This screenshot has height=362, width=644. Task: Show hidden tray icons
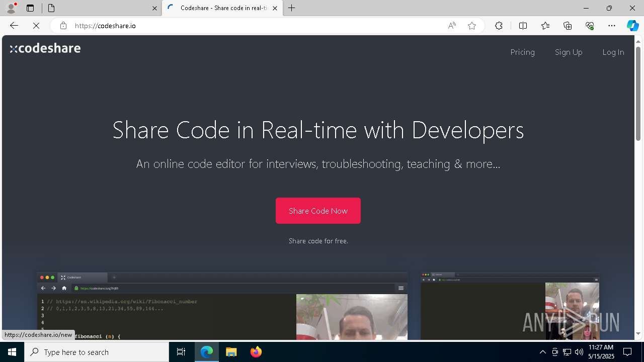coord(542,352)
